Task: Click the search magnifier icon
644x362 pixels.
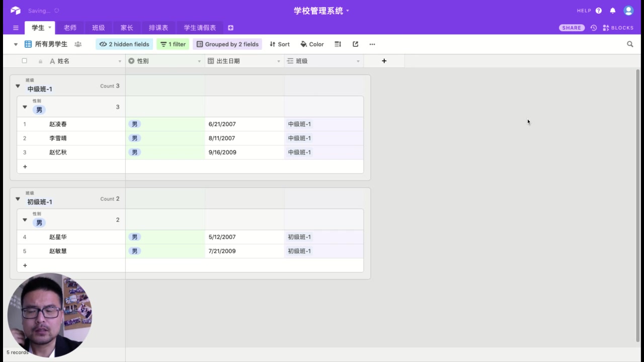Action: pyautogui.click(x=630, y=44)
